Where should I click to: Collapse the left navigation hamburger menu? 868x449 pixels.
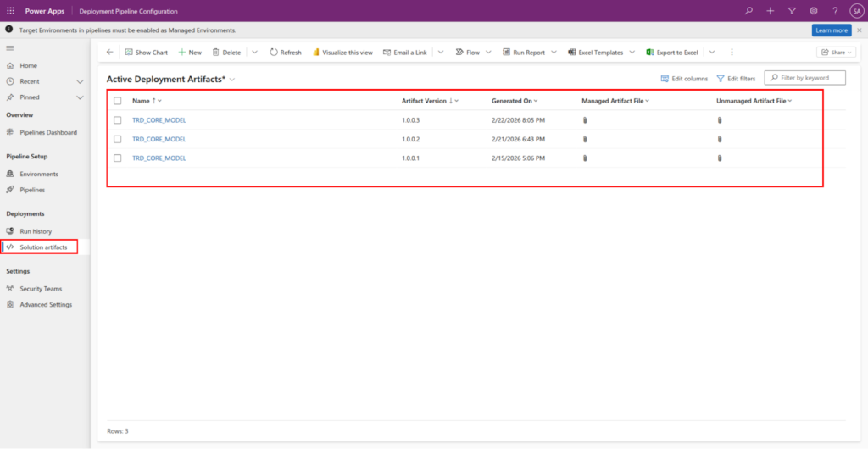10,49
